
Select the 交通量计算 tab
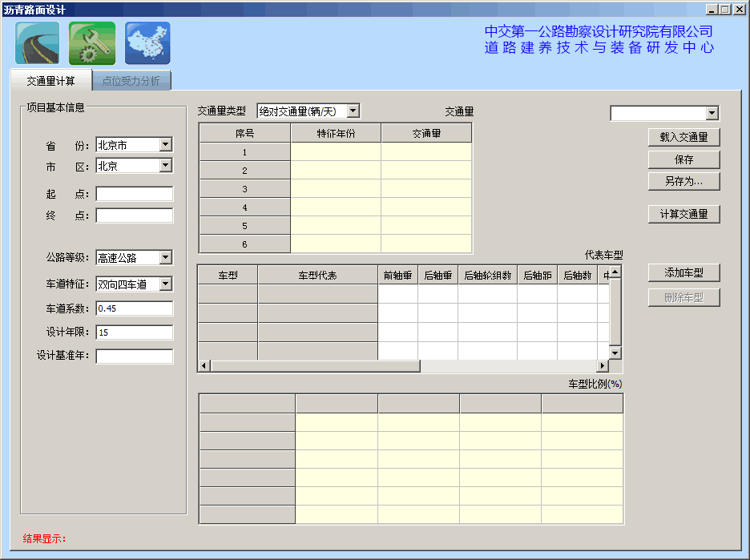pyautogui.click(x=50, y=81)
